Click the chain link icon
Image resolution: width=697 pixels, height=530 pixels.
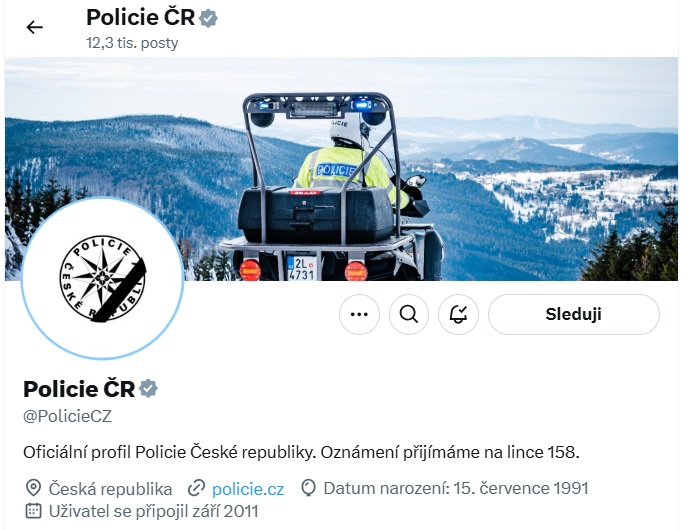point(196,488)
